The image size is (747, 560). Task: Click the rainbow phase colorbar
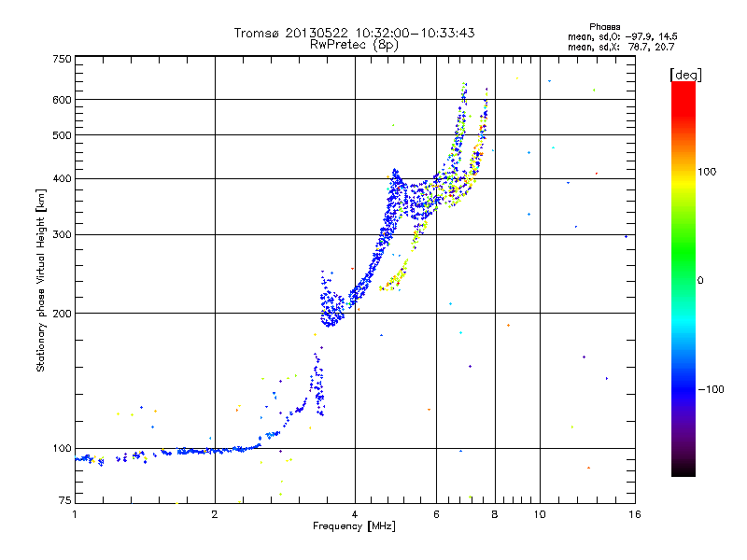coord(684,279)
